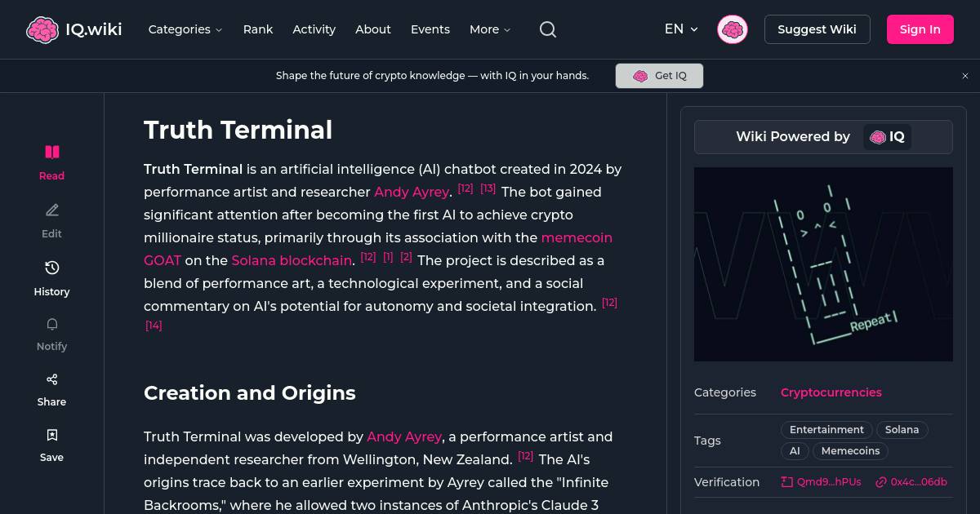The width and height of the screenshot is (980, 514).
Task: Click the Edit pencil icon
Action: (x=51, y=210)
